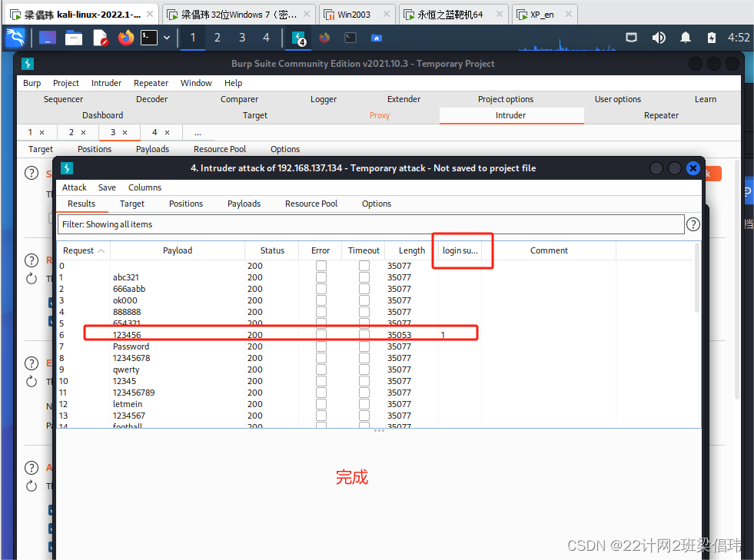Open the Save menu in attack window

(107, 187)
